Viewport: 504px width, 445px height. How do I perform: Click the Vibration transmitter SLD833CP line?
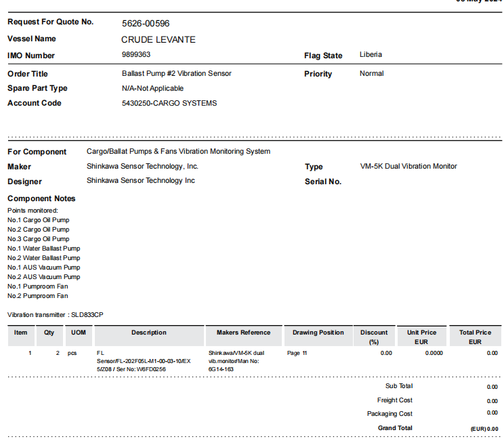55,315
